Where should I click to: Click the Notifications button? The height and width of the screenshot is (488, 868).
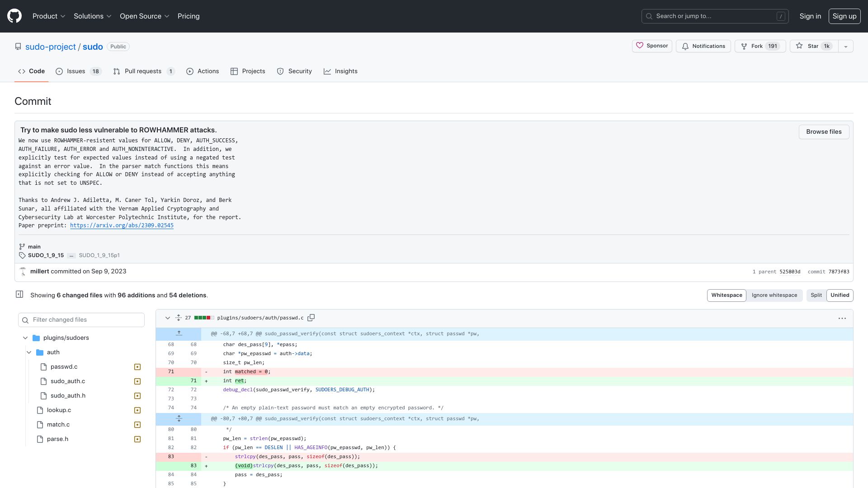tap(703, 46)
